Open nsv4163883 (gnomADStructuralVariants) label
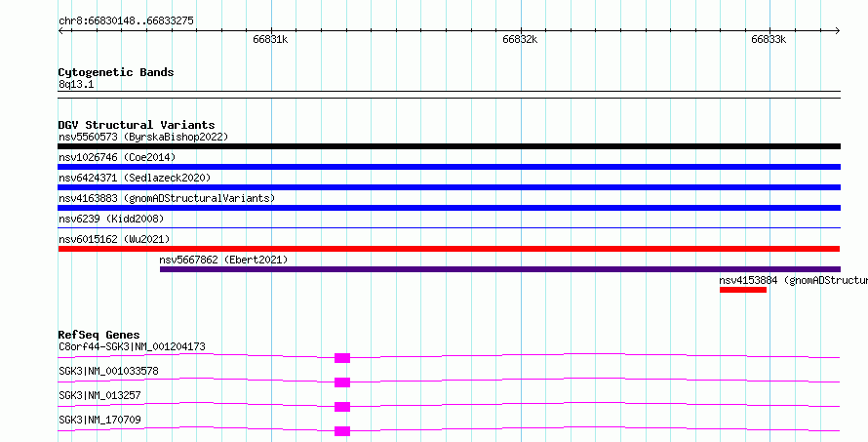 [x=167, y=198]
